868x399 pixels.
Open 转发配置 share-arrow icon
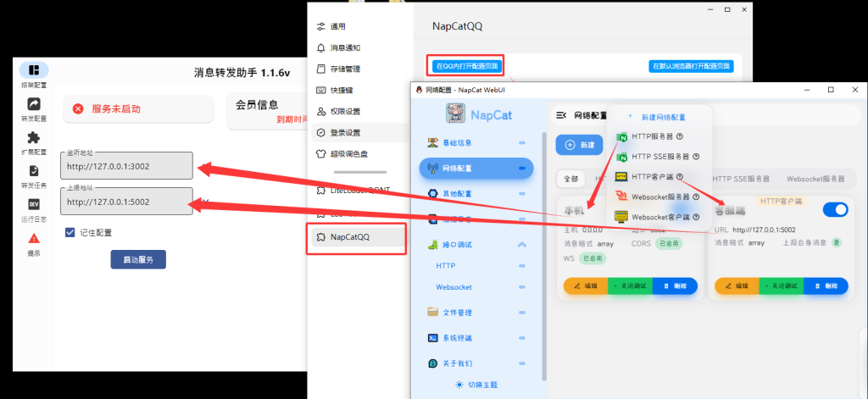click(34, 103)
